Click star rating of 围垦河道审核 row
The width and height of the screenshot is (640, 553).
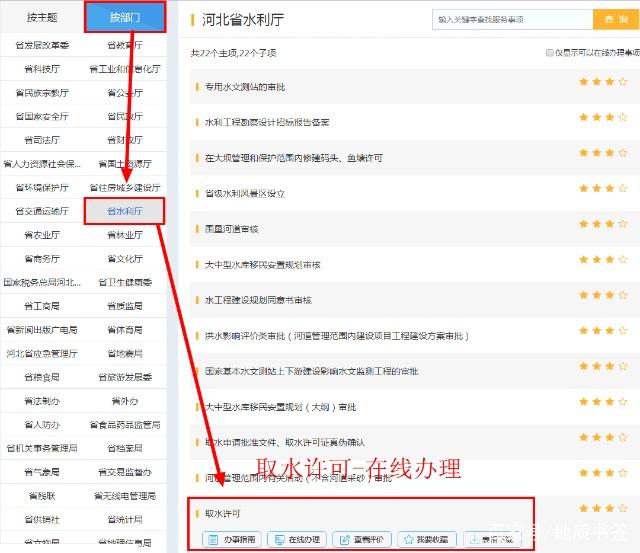pos(603,224)
